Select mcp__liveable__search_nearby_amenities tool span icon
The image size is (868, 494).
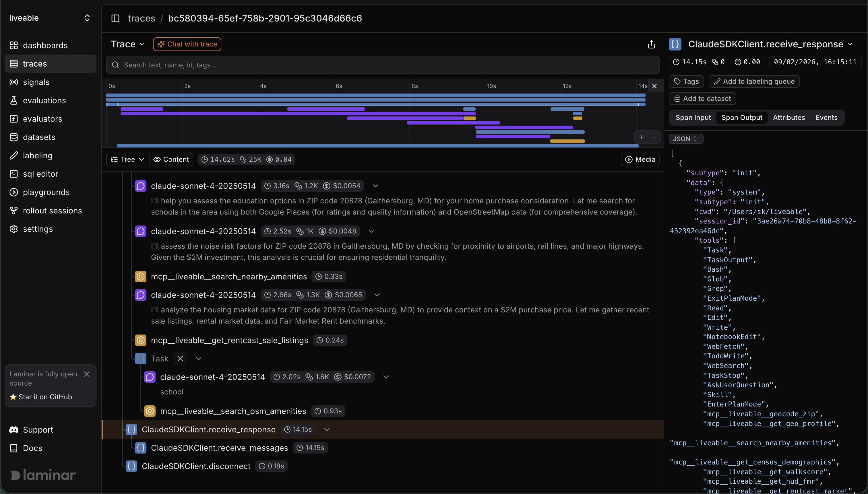coord(141,277)
